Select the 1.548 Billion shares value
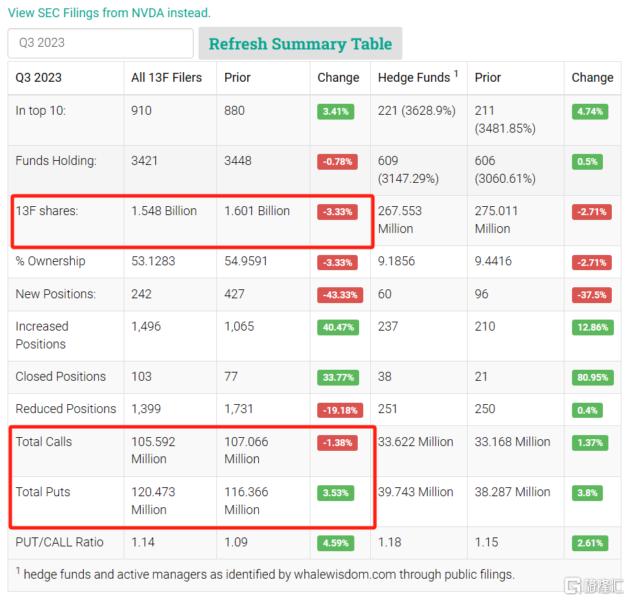This screenshot has width=629, height=600. click(164, 211)
